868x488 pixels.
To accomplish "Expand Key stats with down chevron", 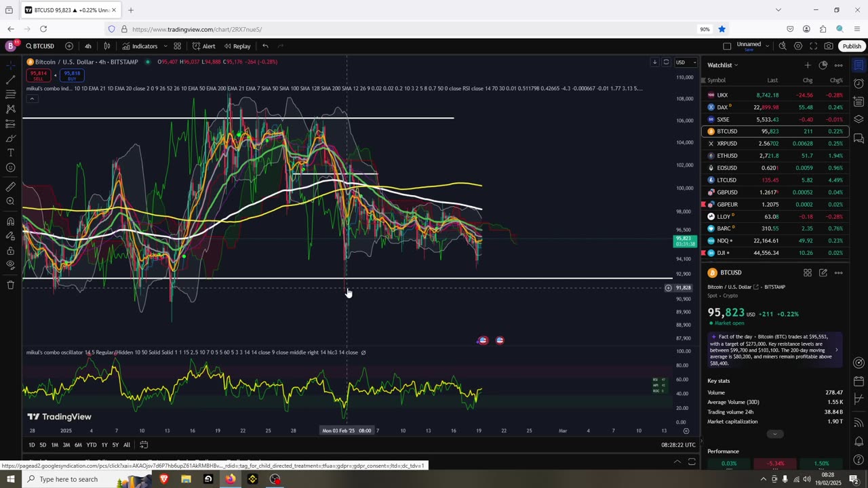I will [775, 434].
